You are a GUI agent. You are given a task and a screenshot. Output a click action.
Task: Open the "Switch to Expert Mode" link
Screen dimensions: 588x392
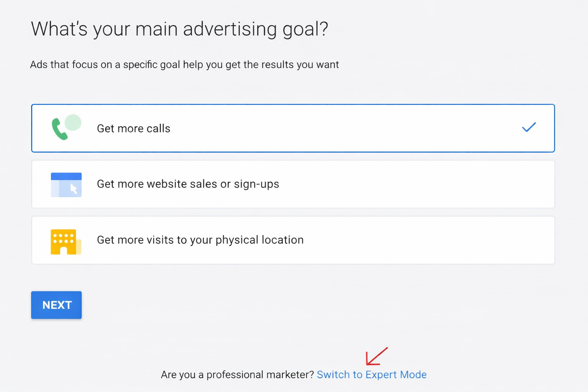pos(372,374)
